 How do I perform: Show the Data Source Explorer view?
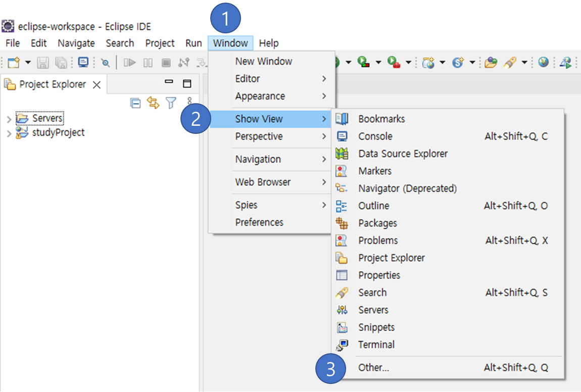coord(448,154)
